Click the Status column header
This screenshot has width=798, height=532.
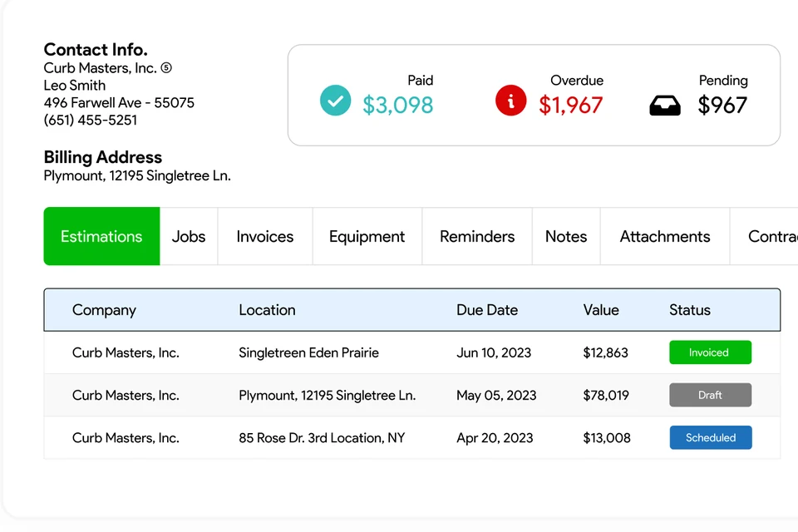(x=690, y=310)
